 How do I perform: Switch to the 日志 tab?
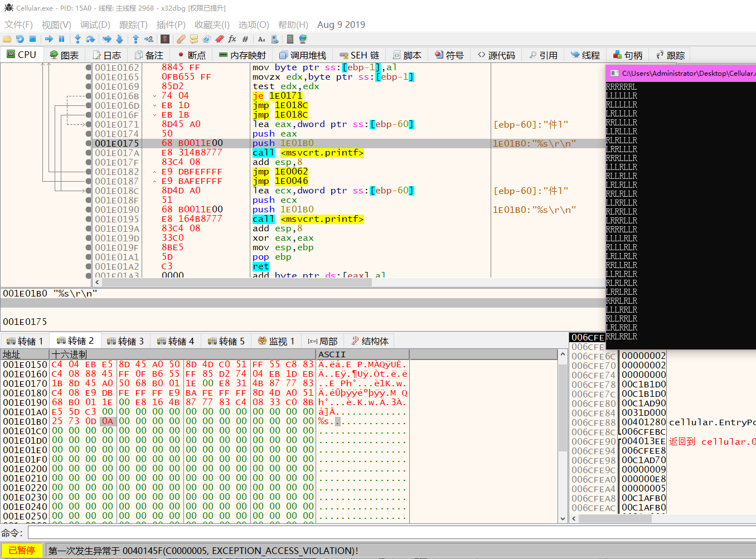[x=107, y=55]
